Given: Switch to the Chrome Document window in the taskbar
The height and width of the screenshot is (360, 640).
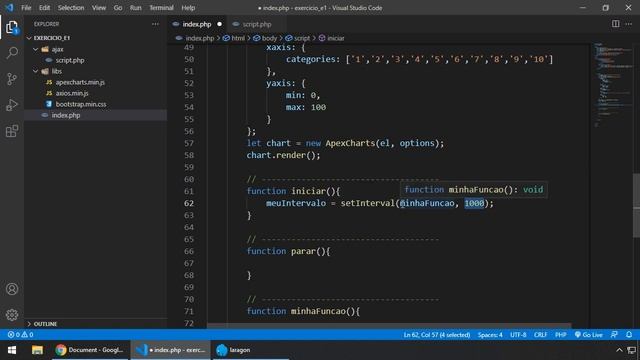Looking at the screenshot, I should (x=90, y=350).
